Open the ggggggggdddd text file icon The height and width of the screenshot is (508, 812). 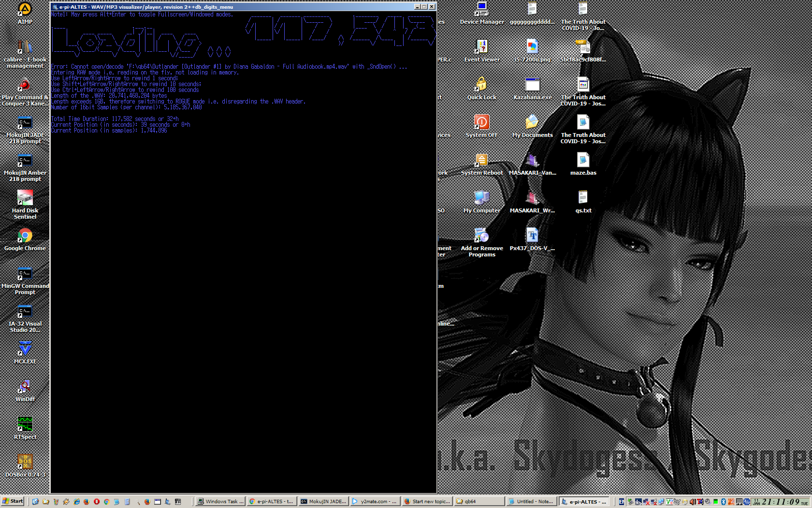(532, 13)
